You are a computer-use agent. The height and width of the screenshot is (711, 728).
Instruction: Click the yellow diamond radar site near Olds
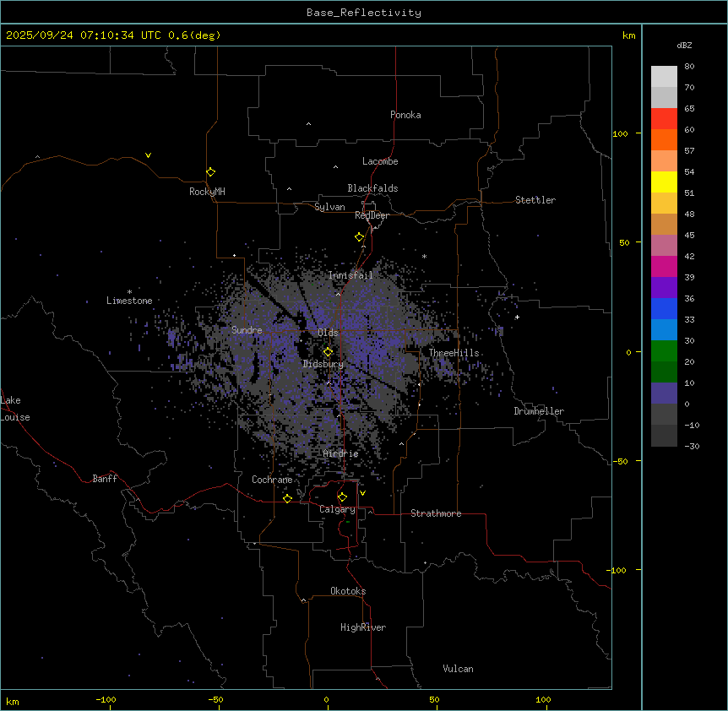329,352
